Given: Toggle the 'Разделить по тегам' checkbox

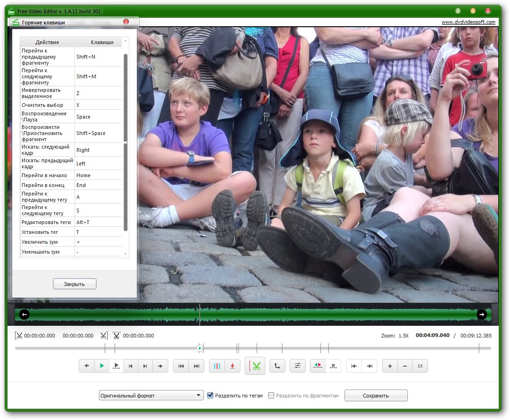Looking at the screenshot, I should (x=210, y=396).
